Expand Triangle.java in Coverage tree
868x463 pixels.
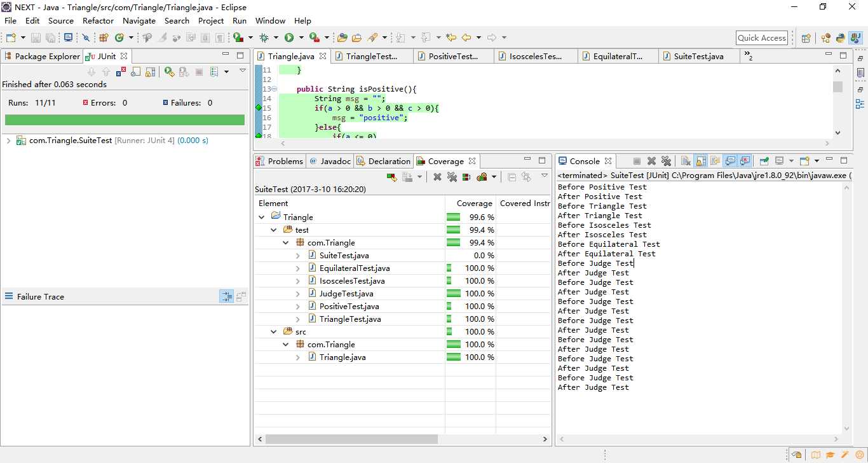pos(298,357)
